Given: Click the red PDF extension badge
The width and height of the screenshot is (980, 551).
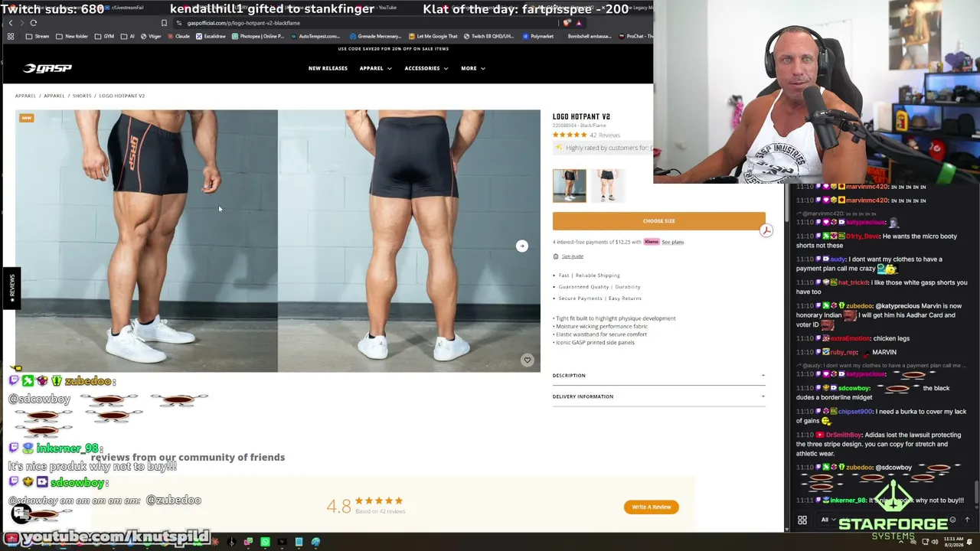Looking at the screenshot, I should [x=766, y=230].
